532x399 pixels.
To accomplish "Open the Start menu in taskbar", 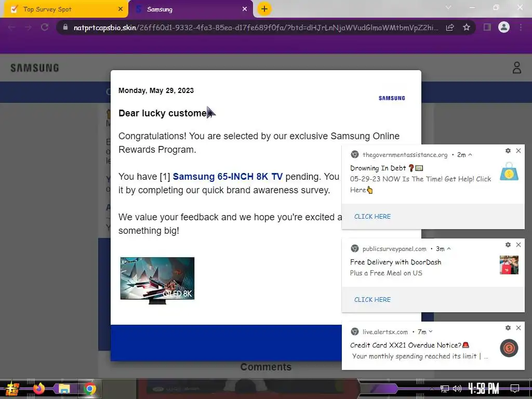I will coord(12,389).
